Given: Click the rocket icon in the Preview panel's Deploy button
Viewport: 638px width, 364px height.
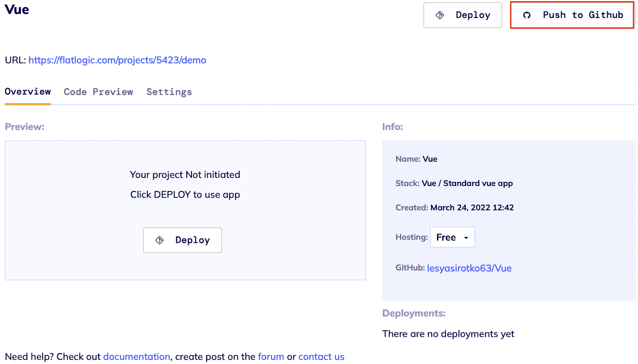Looking at the screenshot, I should 159,240.
